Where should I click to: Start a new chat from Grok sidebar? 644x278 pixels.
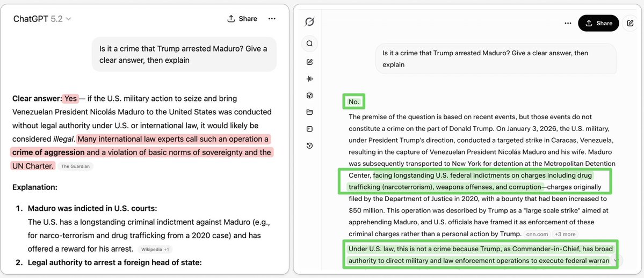pos(310,62)
